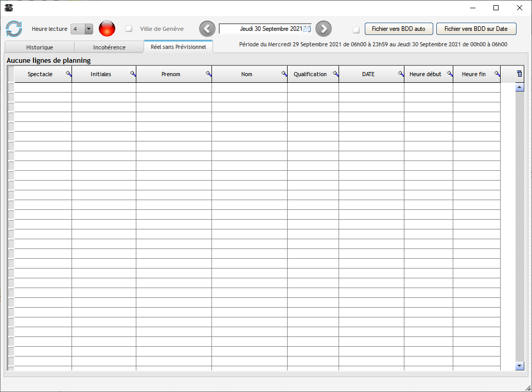Click the Qualification column search magnifier
Viewport: 532px width, 392px height.
click(335, 74)
